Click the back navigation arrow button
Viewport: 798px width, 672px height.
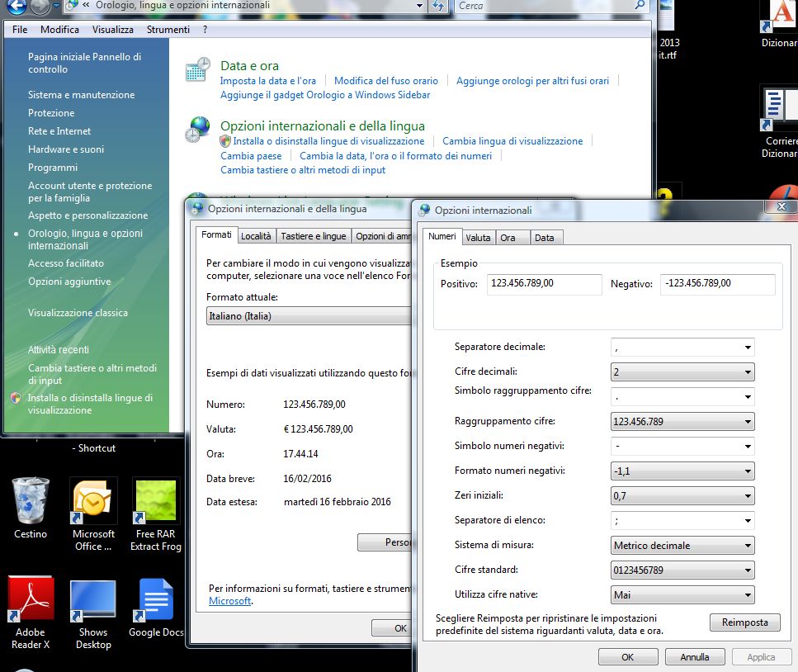(x=17, y=6)
